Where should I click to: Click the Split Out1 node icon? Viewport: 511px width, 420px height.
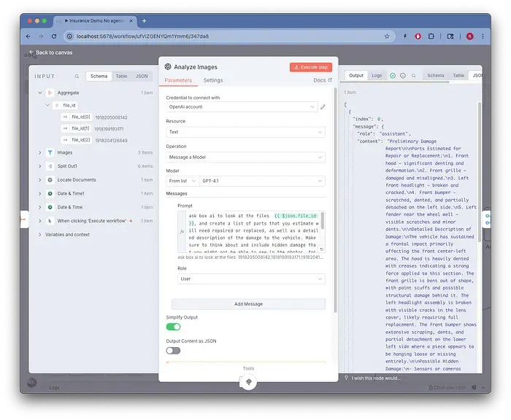point(50,166)
